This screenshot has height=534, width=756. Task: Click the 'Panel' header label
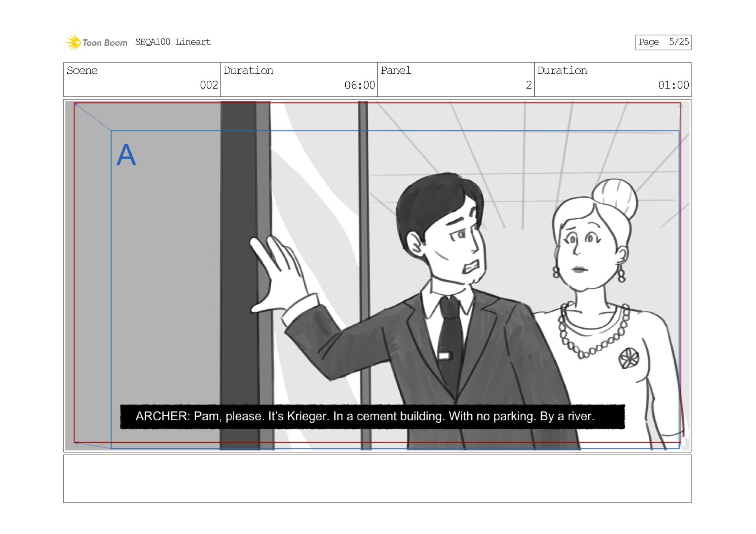(x=396, y=70)
